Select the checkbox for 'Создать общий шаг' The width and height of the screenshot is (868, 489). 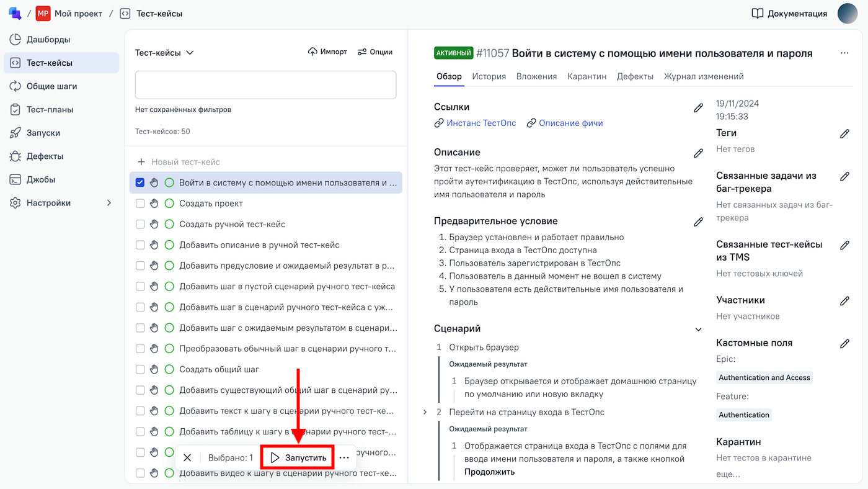point(140,369)
